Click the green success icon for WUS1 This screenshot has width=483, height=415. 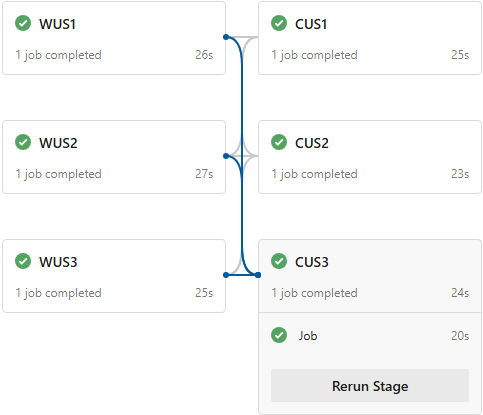pos(23,23)
